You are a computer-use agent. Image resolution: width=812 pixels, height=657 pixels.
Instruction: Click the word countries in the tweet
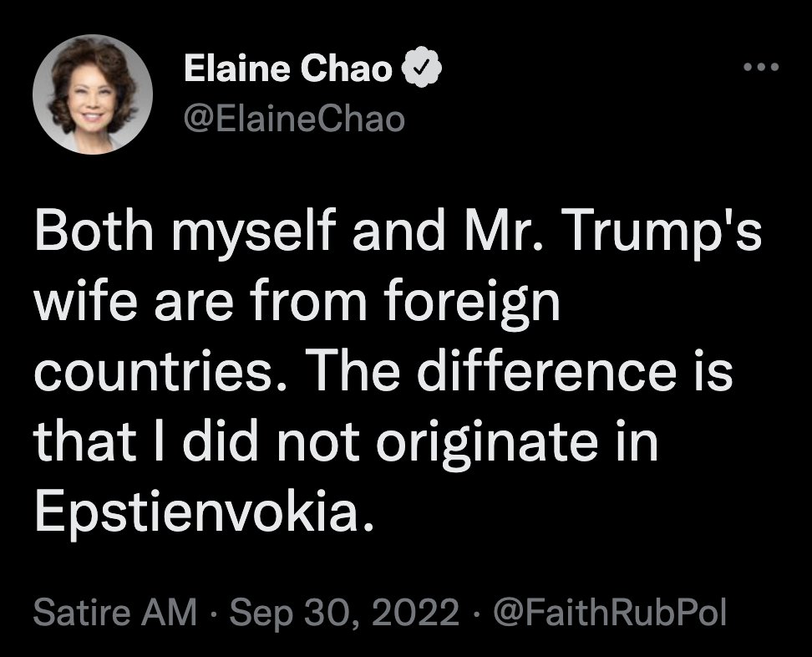tap(153, 371)
